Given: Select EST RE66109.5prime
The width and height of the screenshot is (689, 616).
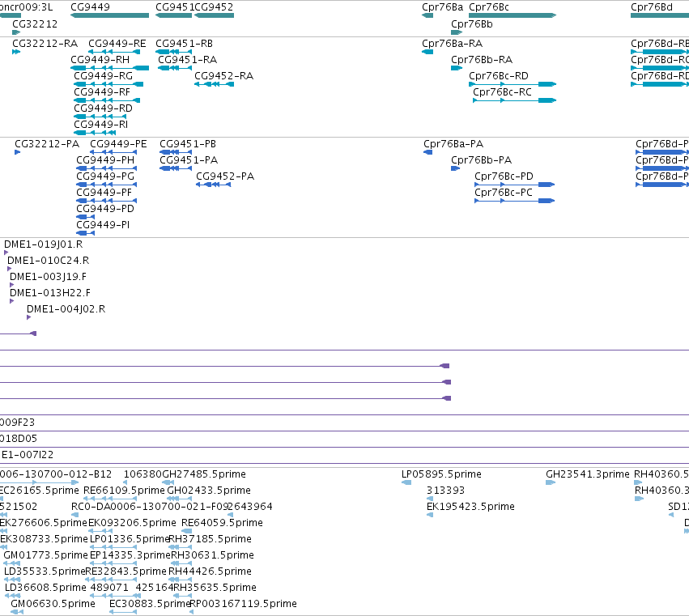Looking at the screenshot, I should tap(125, 491).
